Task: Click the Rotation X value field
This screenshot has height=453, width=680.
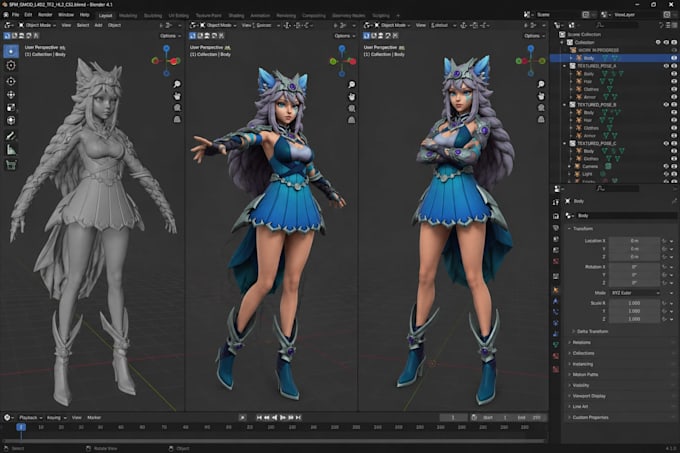Action: (634, 267)
